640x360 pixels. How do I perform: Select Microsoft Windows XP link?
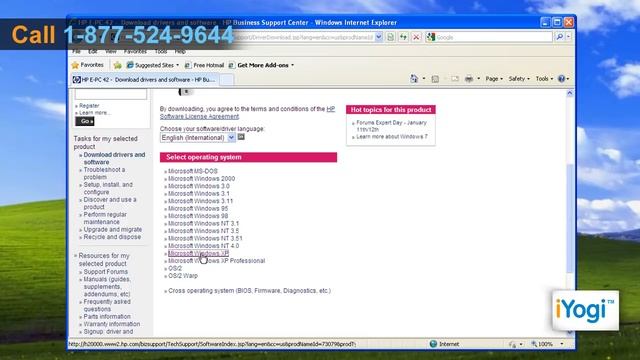pyautogui.click(x=198, y=253)
